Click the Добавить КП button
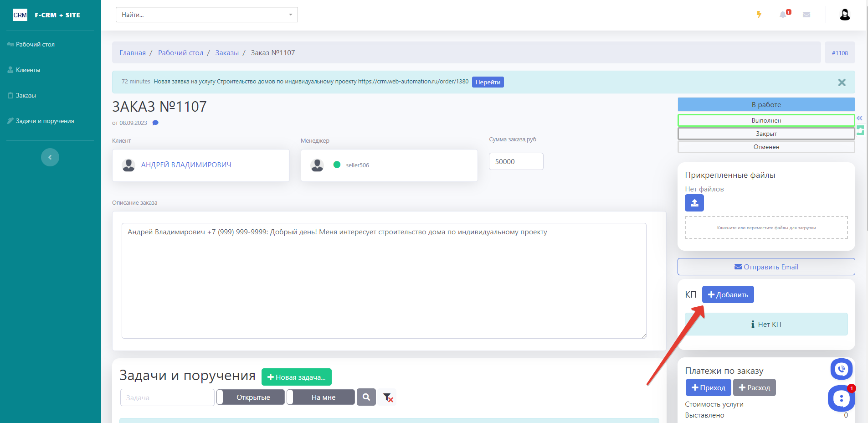The image size is (868, 423). [x=728, y=294]
